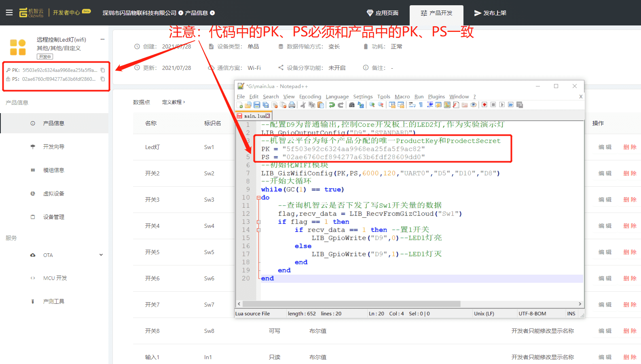Open 虚拟设备 in the sidebar
Viewport: 641px width, 364px height.
click(x=54, y=194)
